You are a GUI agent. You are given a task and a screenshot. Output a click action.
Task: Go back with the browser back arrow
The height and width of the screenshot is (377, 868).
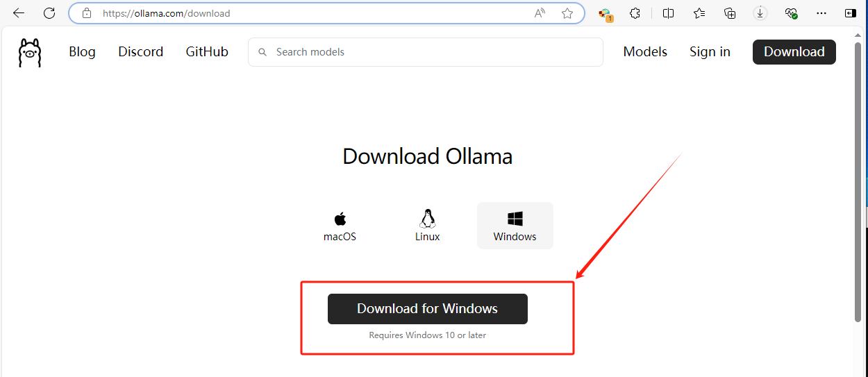pyautogui.click(x=19, y=13)
